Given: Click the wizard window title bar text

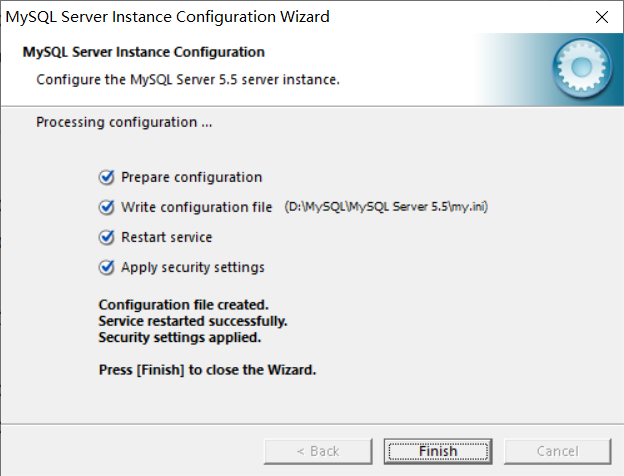Looking at the screenshot, I should tap(168, 17).
